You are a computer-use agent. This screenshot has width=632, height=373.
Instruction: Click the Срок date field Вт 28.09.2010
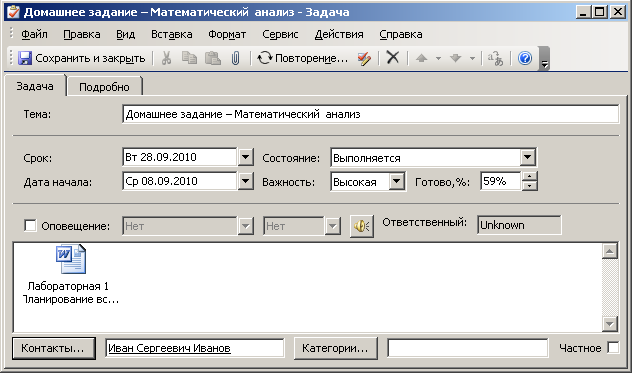click(179, 157)
